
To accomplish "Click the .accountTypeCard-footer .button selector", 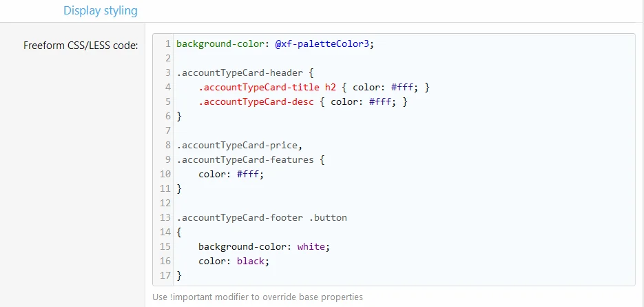I will pos(262,217).
